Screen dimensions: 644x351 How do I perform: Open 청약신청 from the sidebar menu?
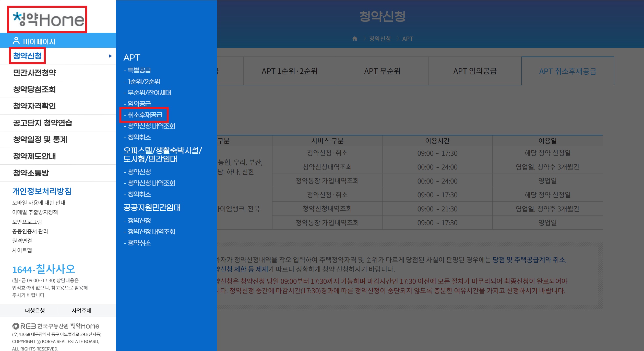point(27,56)
